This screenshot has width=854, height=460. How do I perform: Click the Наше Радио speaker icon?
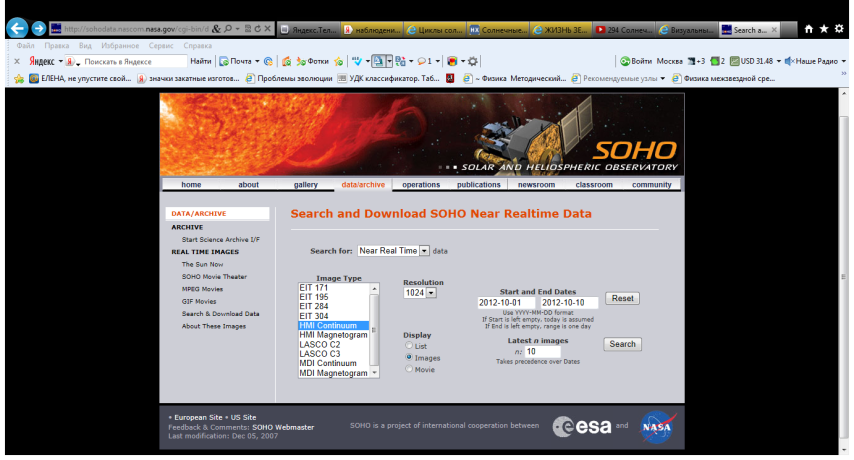pos(789,62)
